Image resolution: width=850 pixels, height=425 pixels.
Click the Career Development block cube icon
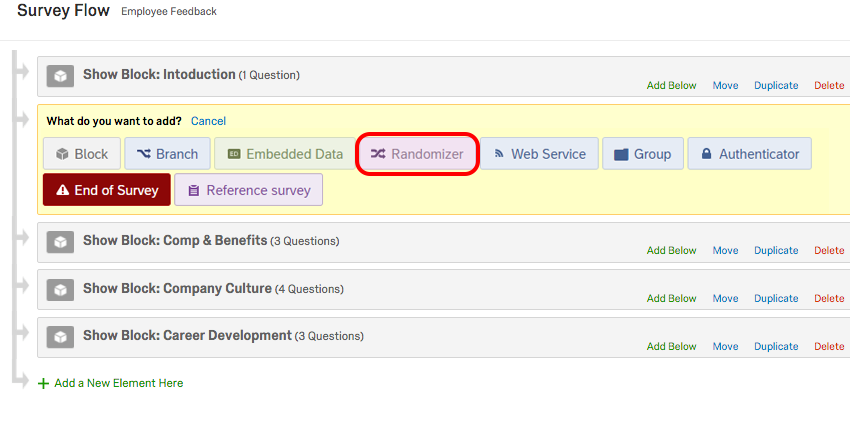pos(60,337)
